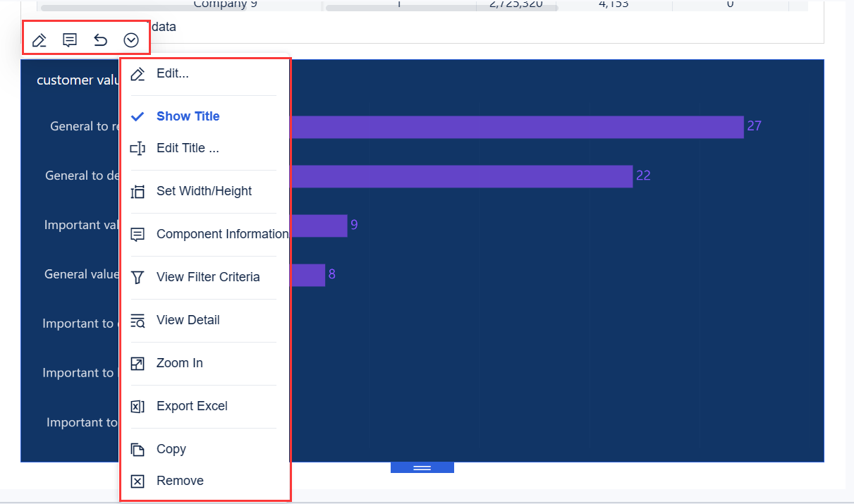Screen dimensions: 854x504
Task: Click the Component Information icon
Action: pyautogui.click(x=137, y=234)
